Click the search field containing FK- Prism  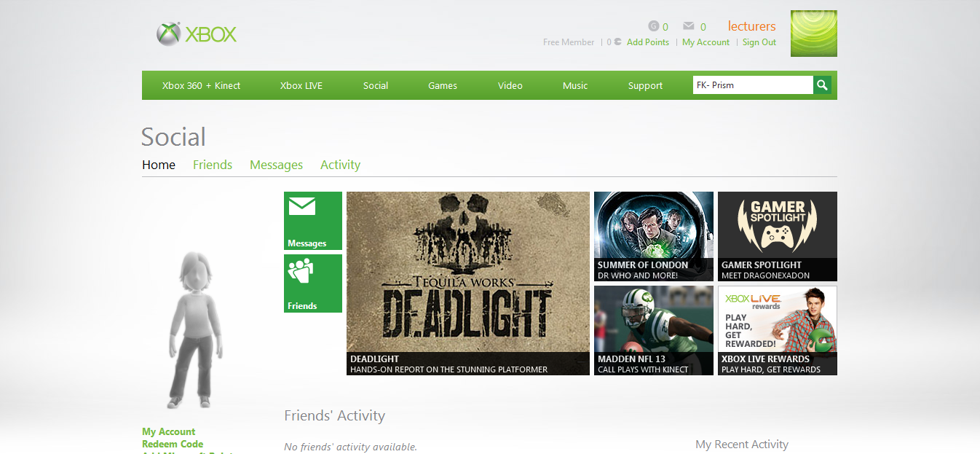click(753, 85)
